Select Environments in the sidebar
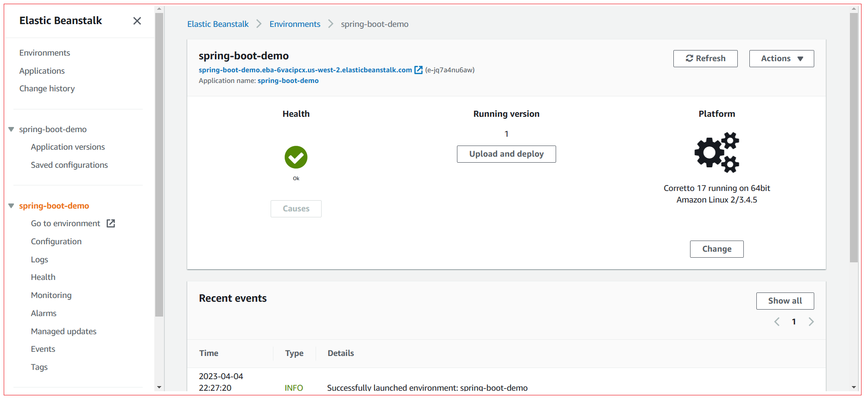Screen dimensions: 868x400 (44, 53)
